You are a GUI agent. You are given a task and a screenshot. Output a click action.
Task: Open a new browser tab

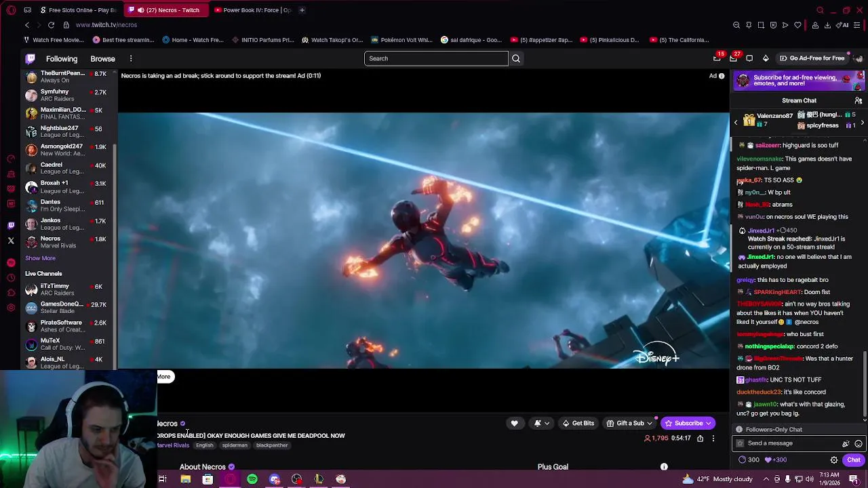coord(302,10)
